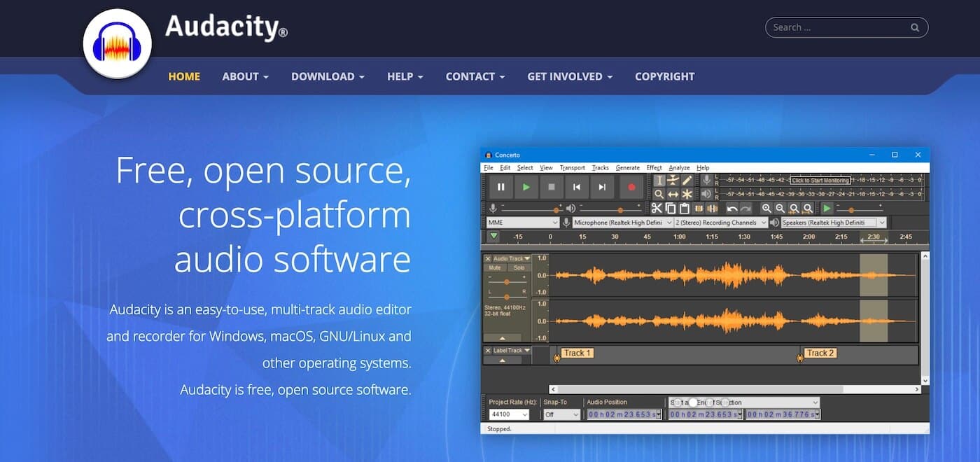Screen dimensions: 980x462
Task: Activate the Zoom tool
Action: coord(659,193)
